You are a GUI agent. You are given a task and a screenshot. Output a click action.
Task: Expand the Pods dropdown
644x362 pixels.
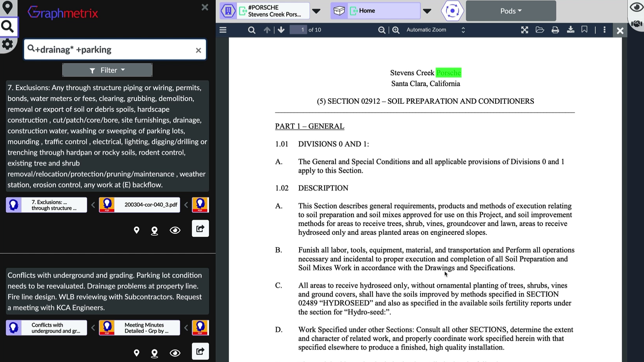510,11
